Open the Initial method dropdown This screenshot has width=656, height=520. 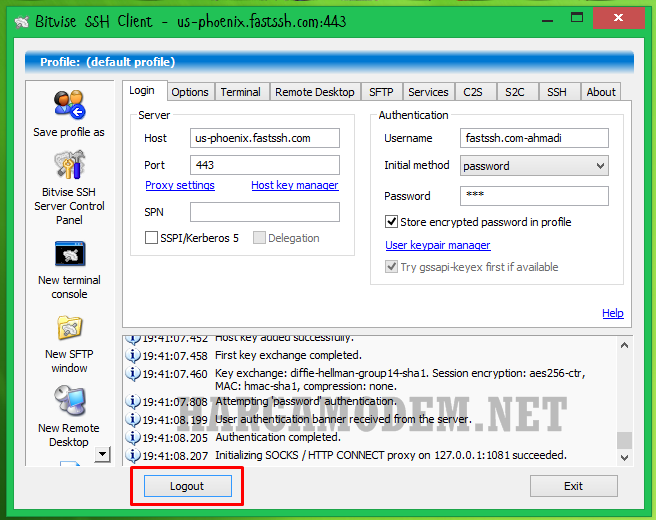pos(534,166)
